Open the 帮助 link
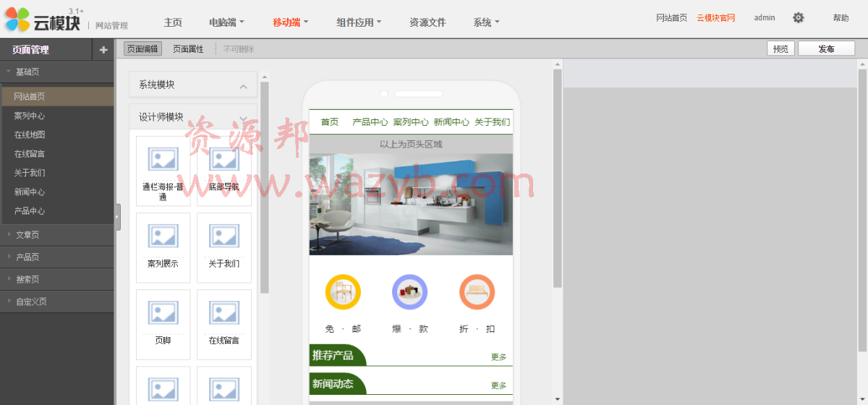This screenshot has height=405, width=868. tap(841, 18)
